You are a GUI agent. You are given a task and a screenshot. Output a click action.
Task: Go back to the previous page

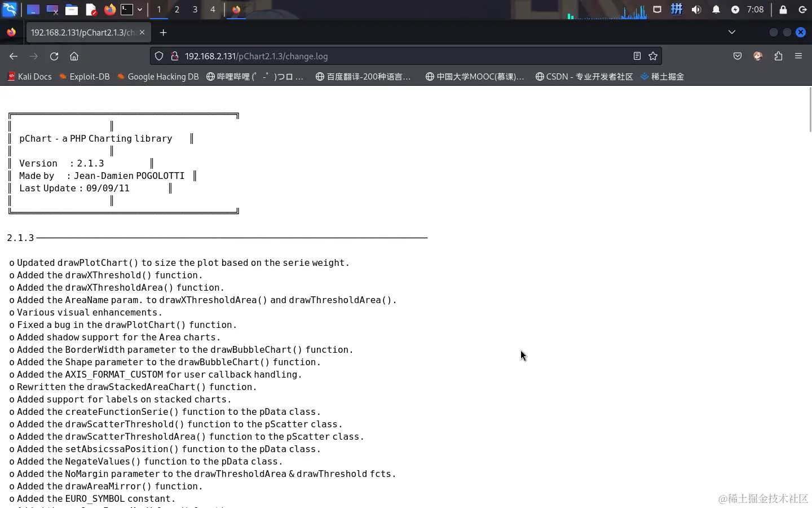pyautogui.click(x=14, y=56)
